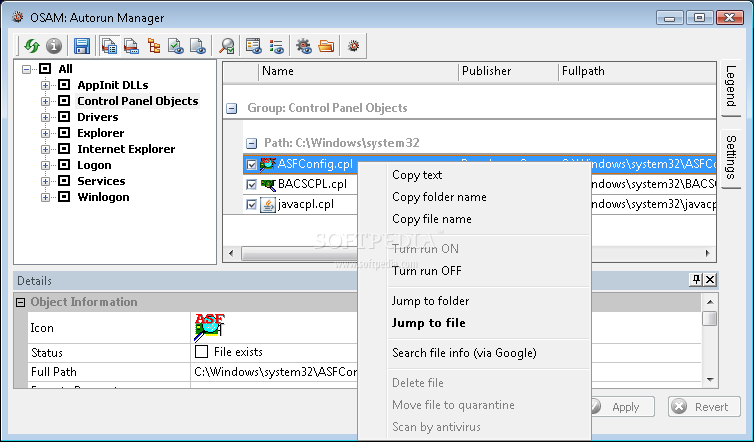Viewport: 754px width, 442px height.
Task: Expand the Internet Explorer tree node
Action: (x=45, y=150)
